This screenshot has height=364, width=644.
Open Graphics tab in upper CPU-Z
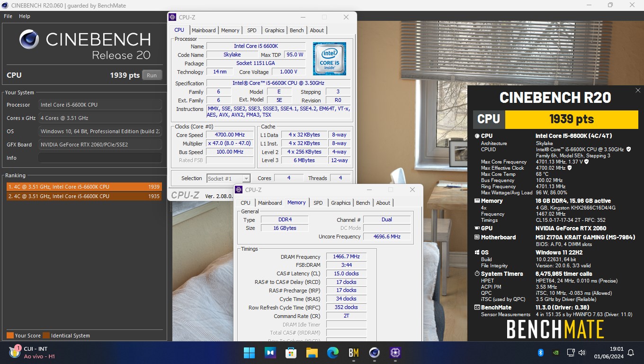pos(275,30)
